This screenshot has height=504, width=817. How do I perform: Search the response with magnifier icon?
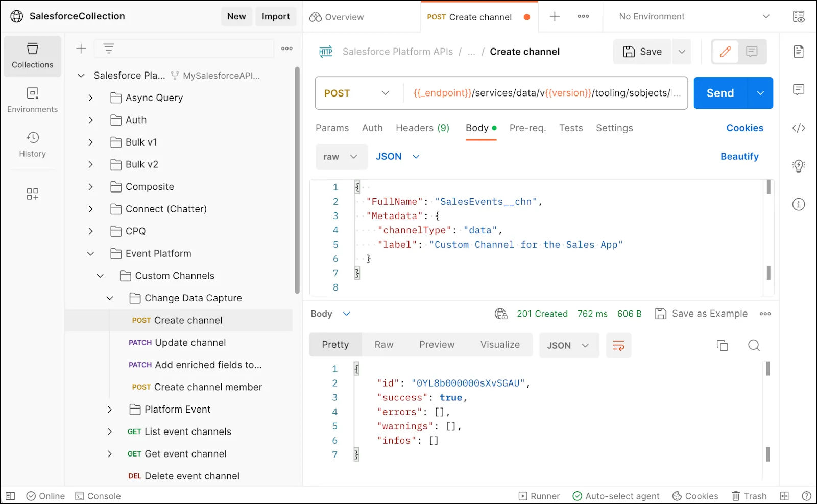point(754,345)
